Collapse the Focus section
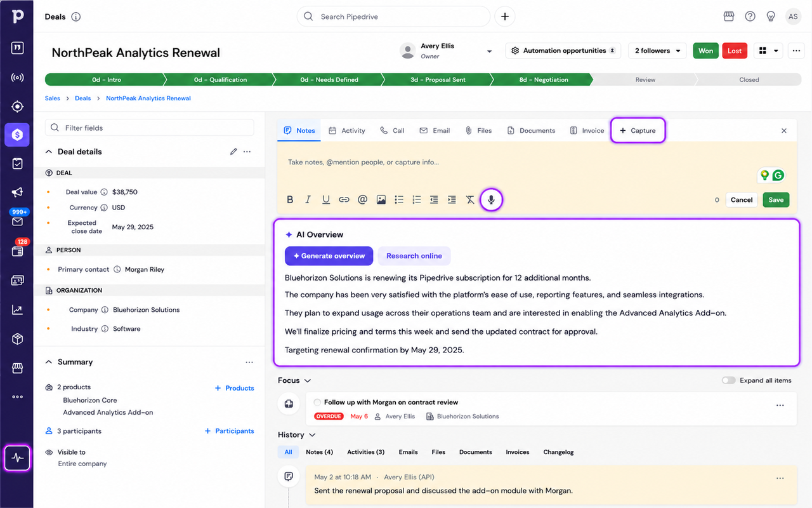 coord(308,380)
